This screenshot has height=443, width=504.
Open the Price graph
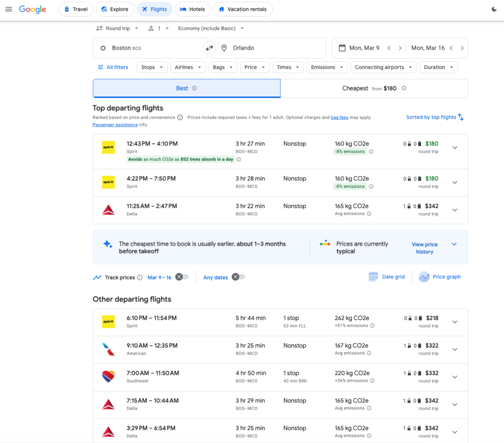coord(440,277)
